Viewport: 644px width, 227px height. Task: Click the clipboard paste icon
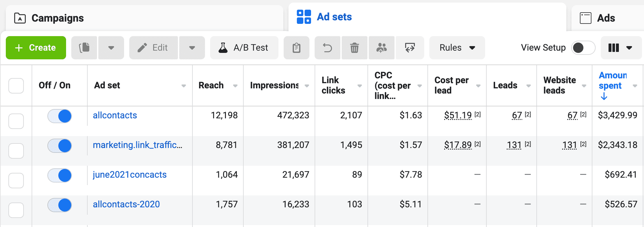(296, 48)
